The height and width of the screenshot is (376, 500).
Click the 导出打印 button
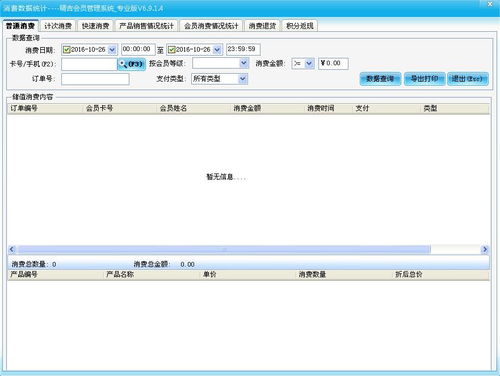coord(424,79)
